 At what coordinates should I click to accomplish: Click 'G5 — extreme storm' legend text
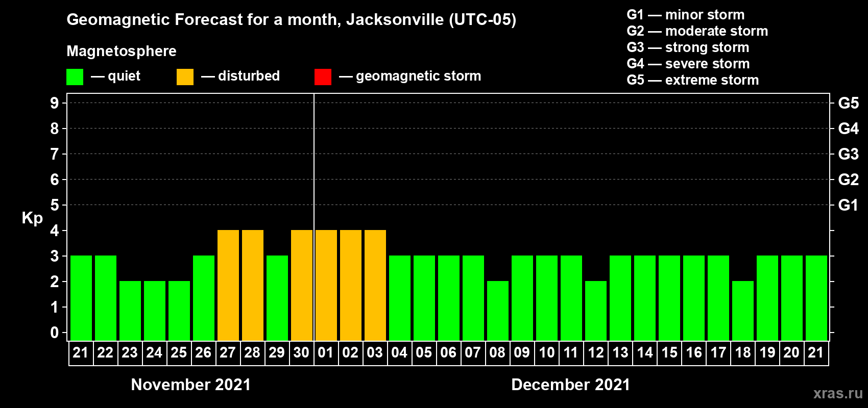pyautogui.click(x=693, y=80)
